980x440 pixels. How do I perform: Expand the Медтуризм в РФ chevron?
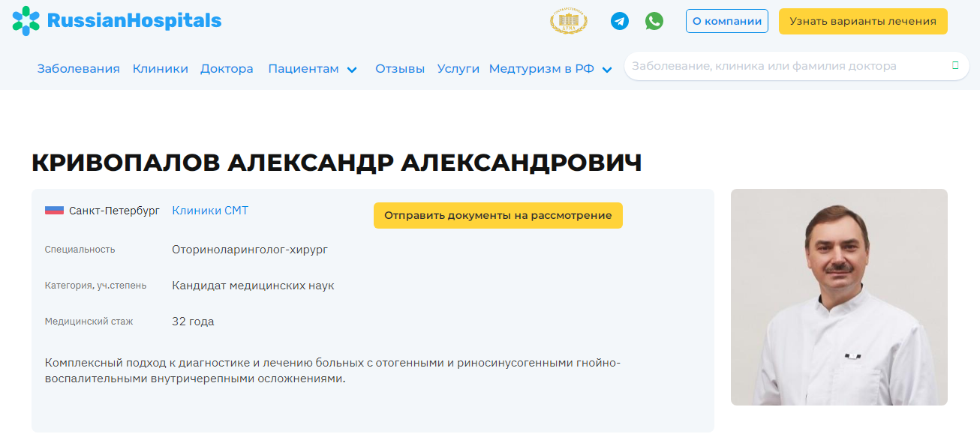pyautogui.click(x=607, y=70)
